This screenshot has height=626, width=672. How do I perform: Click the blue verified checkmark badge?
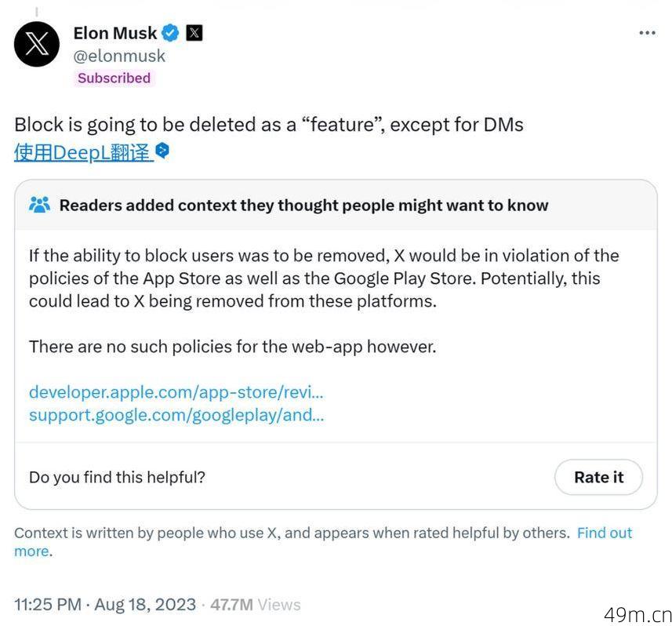click(171, 33)
